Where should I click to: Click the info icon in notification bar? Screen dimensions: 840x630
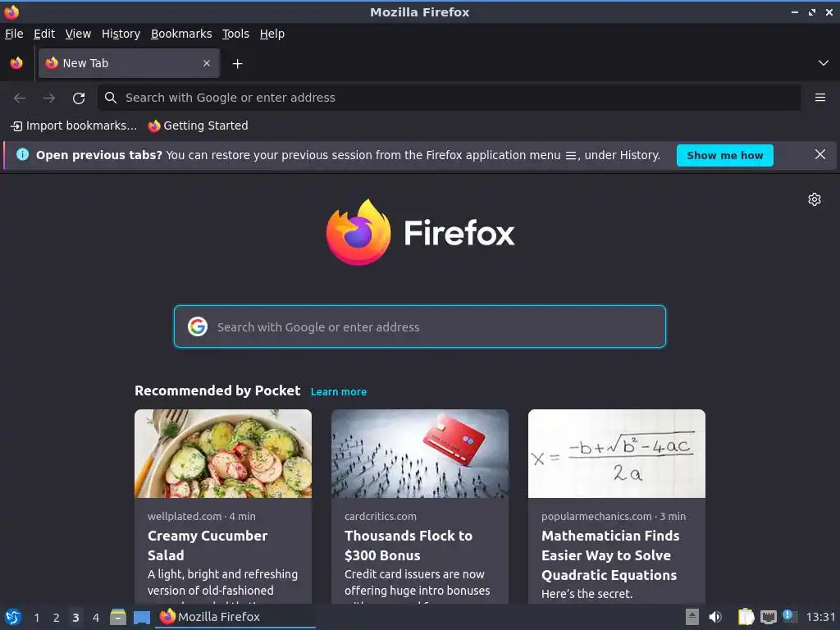[22, 155]
